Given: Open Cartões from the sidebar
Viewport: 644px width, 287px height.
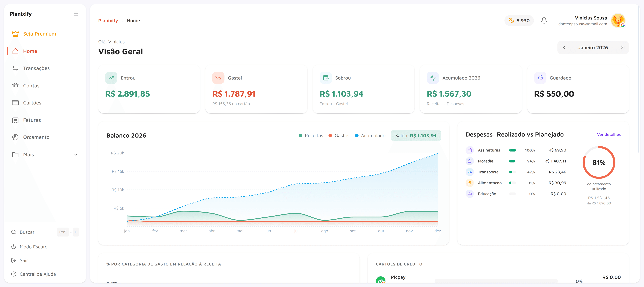Looking at the screenshot, I should [32, 102].
